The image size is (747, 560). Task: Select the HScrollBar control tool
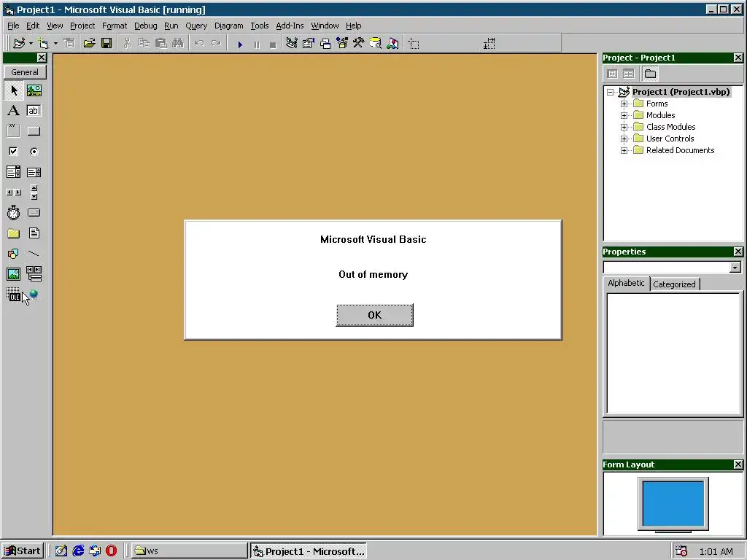[x=14, y=192]
